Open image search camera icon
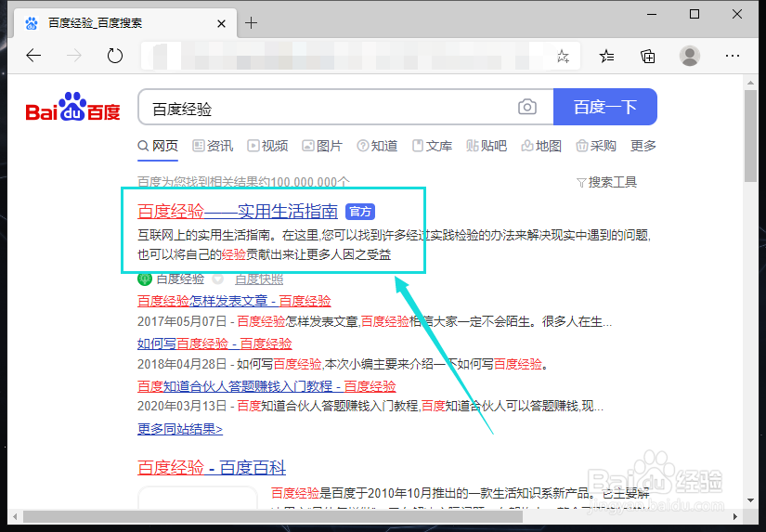The height and width of the screenshot is (532, 766). click(x=527, y=107)
